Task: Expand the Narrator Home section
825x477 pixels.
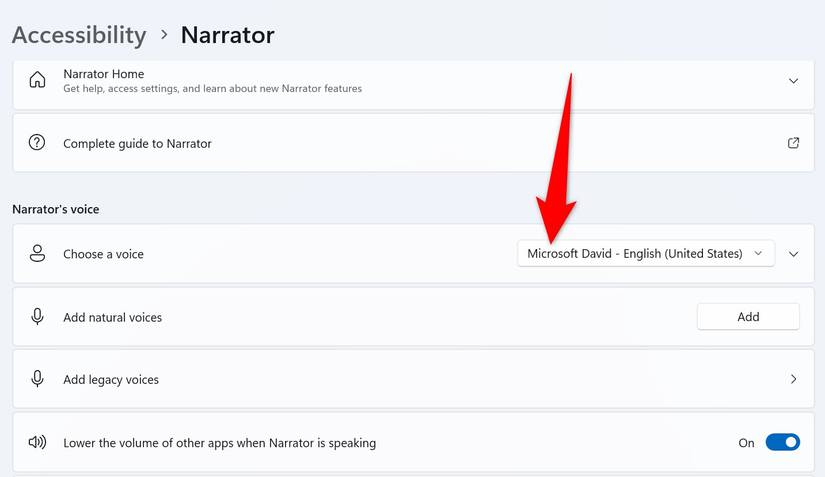Action: (x=793, y=81)
